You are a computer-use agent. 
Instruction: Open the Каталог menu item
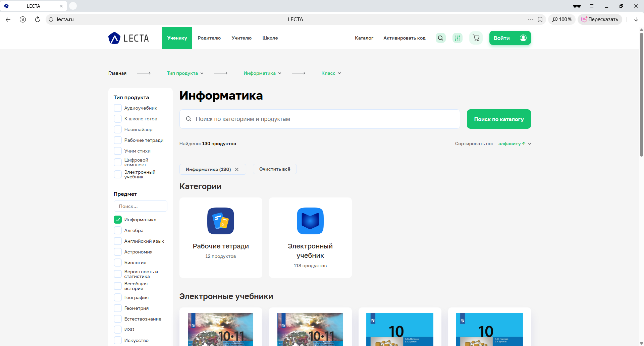click(364, 38)
